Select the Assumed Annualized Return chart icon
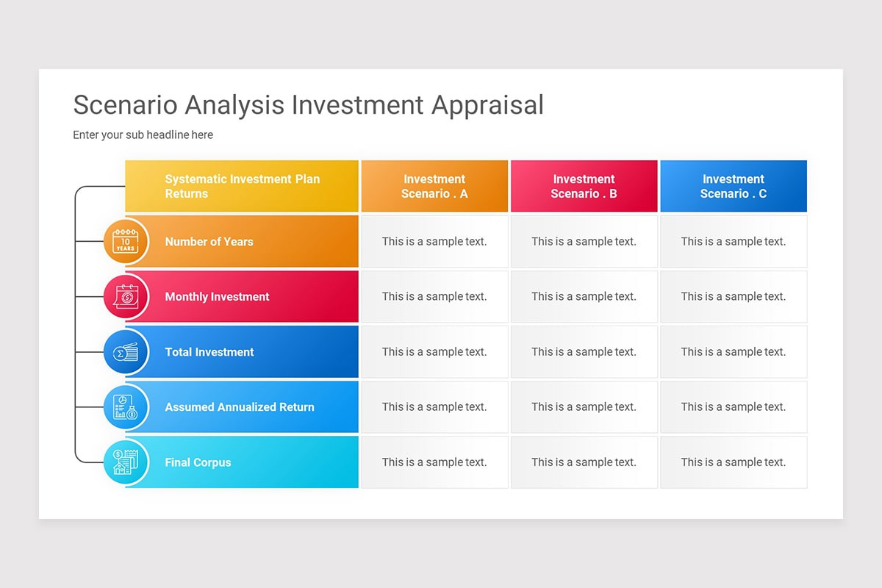 [x=126, y=407]
